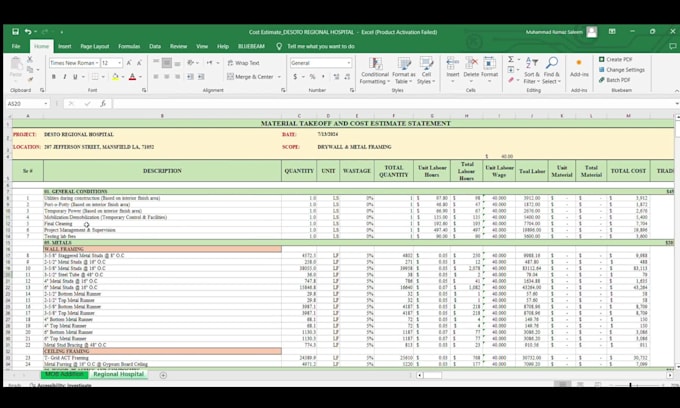Toggle Italic formatting
The width and height of the screenshot is (680, 408).
pyautogui.click(x=65, y=77)
